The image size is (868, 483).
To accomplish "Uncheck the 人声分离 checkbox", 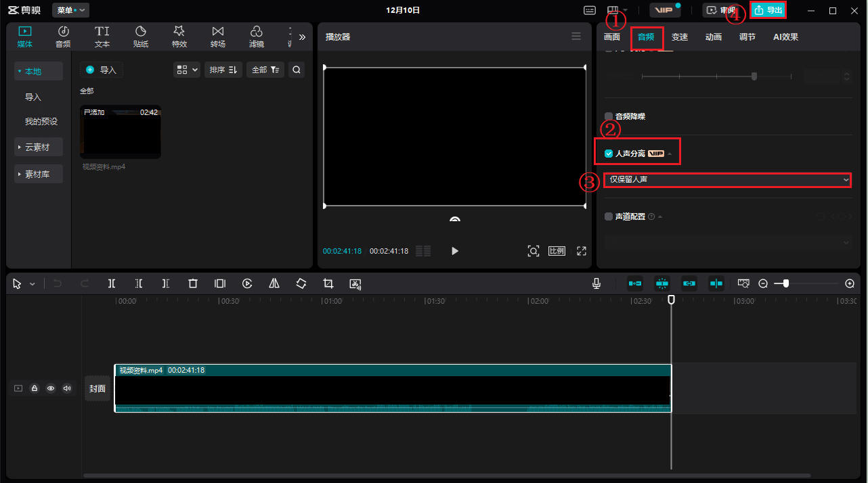I will click(609, 154).
